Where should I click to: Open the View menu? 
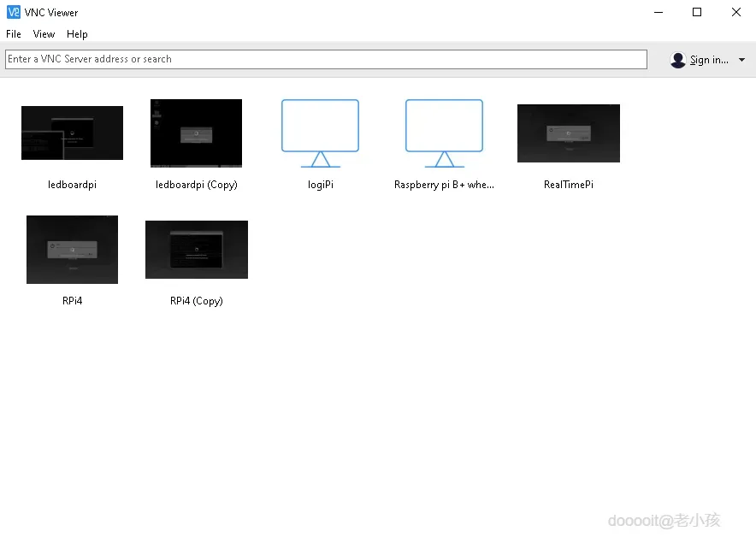pos(44,34)
